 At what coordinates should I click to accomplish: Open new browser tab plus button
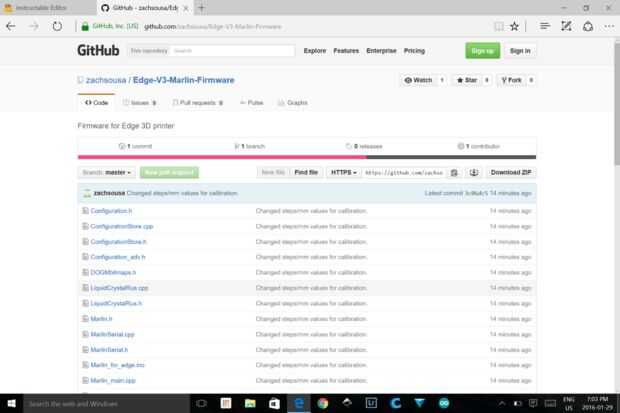(x=201, y=8)
